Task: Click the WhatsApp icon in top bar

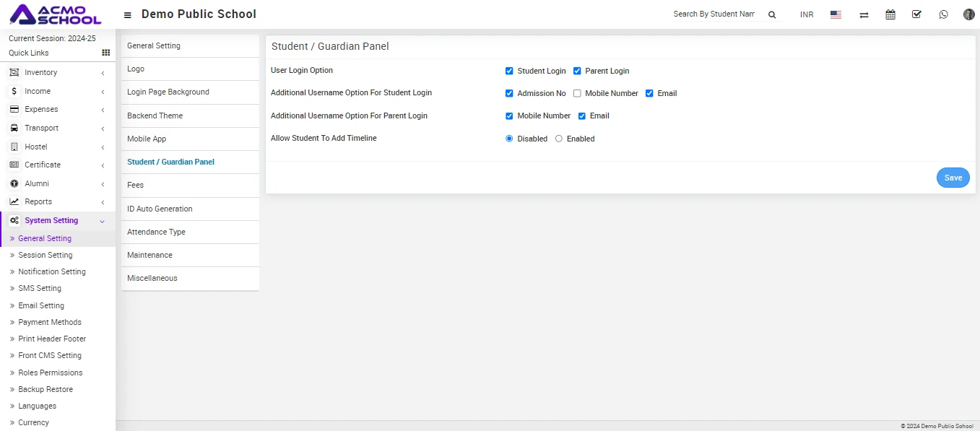Action: (x=943, y=14)
